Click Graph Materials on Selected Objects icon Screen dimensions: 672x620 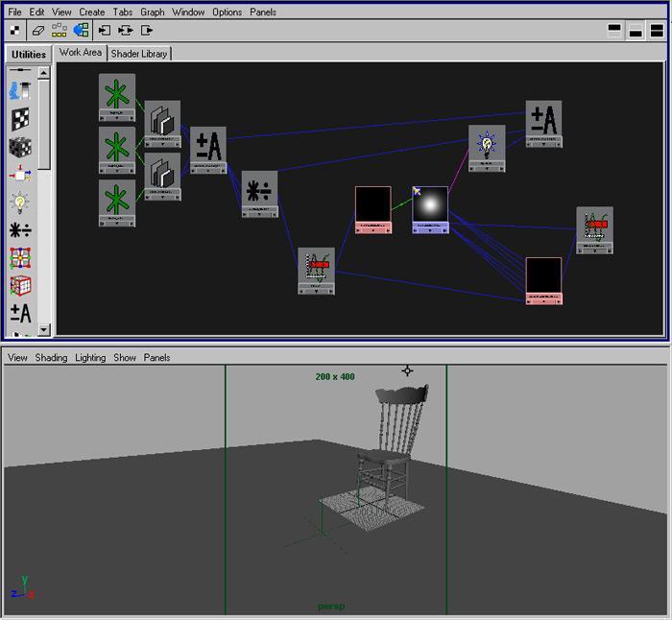tap(81, 30)
